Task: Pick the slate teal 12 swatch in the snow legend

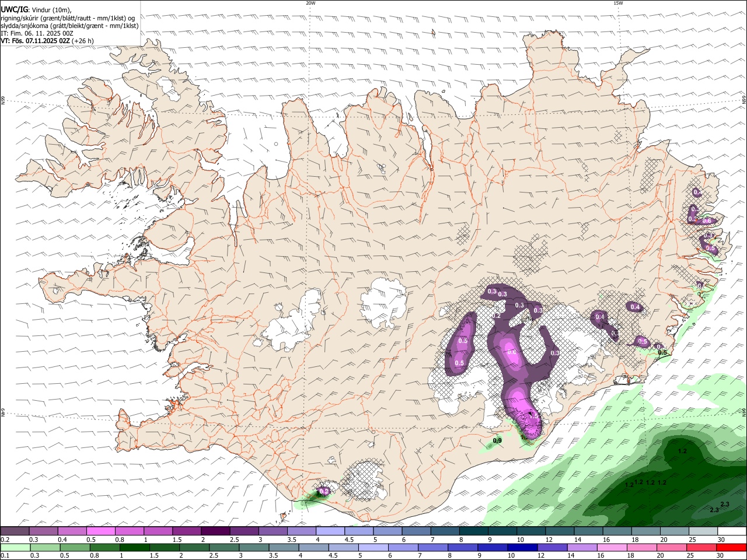Action: pyautogui.click(x=560, y=531)
